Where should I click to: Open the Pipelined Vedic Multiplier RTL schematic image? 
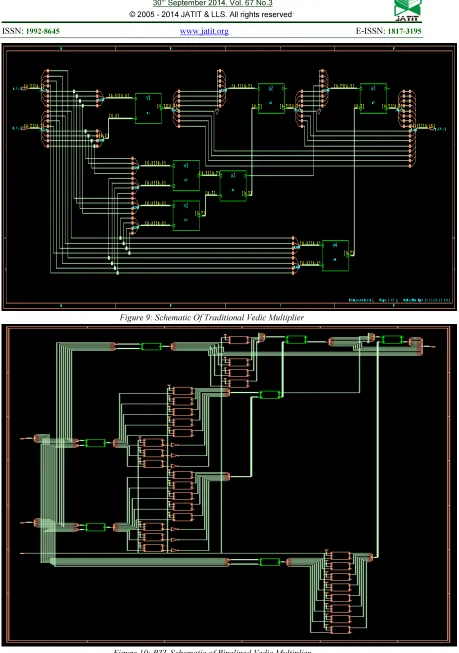(x=229, y=486)
